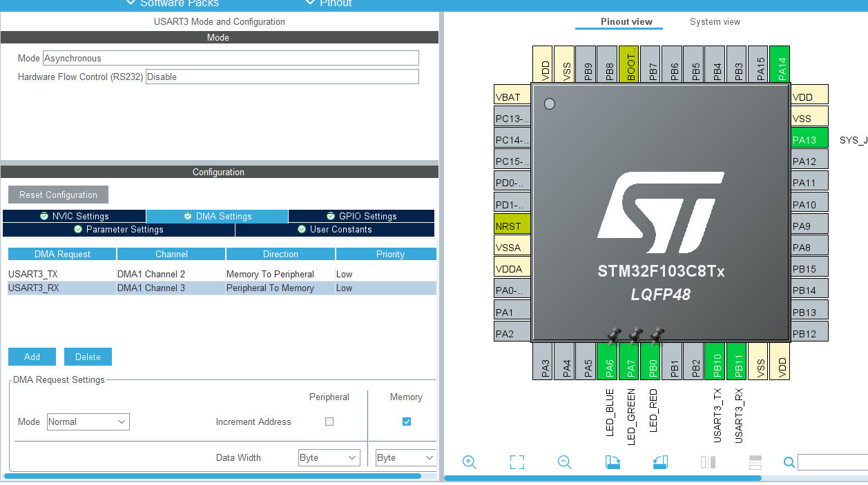Click the pinout view horizontal scrollbar
This screenshot has width=868, height=485.
(603, 477)
